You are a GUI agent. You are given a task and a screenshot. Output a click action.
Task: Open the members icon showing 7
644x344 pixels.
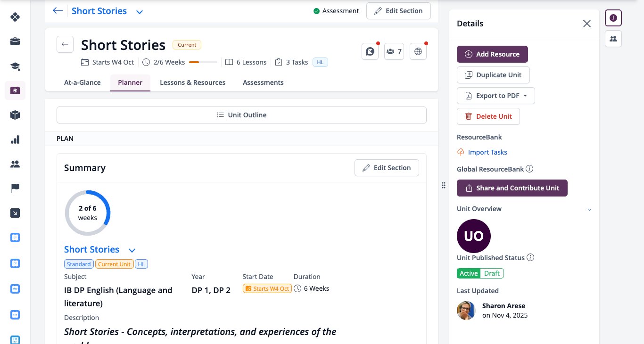pyautogui.click(x=394, y=51)
